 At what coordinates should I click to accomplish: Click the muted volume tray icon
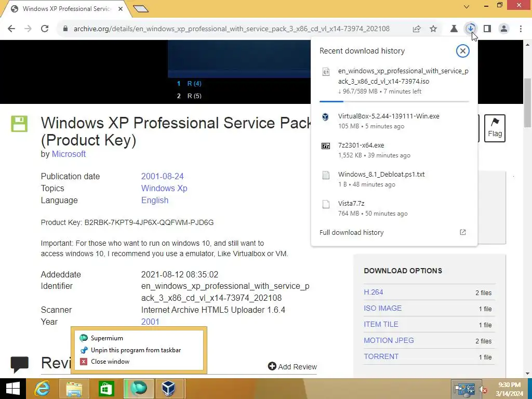483,390
